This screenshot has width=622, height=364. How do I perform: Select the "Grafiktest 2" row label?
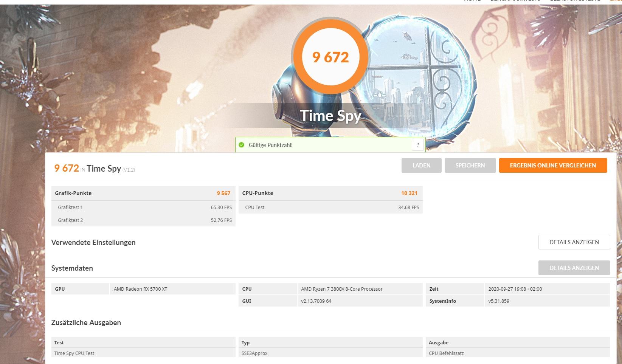coord(70,220)
